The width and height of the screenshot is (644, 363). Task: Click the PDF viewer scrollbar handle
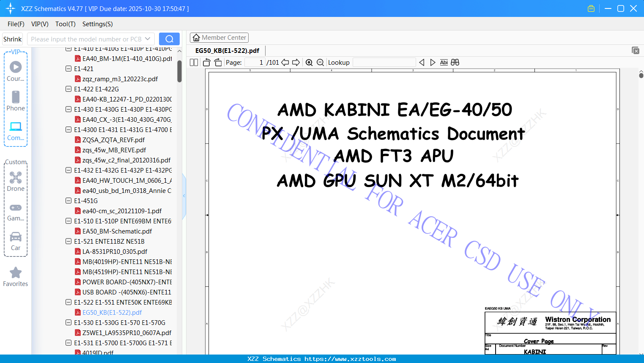point(641,75)
